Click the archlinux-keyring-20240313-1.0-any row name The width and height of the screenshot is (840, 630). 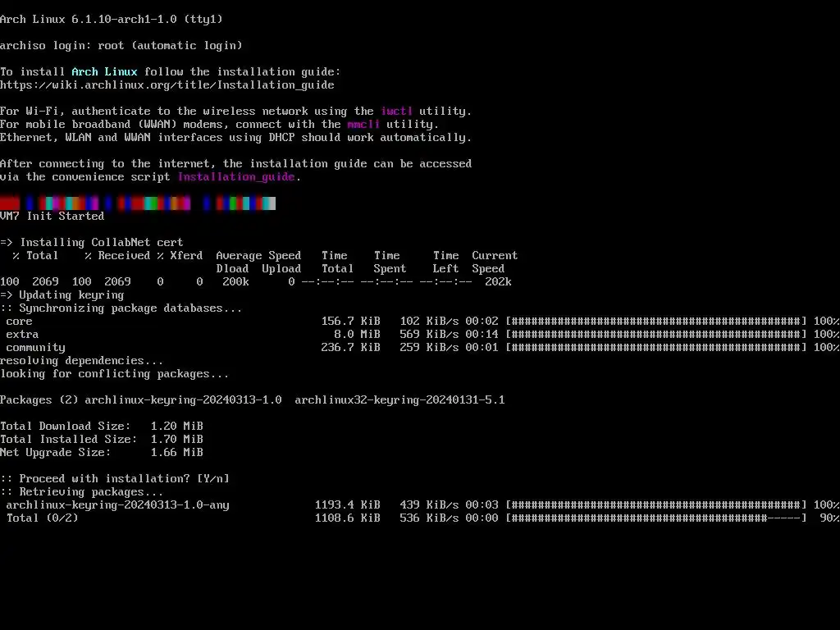[118, 505]
